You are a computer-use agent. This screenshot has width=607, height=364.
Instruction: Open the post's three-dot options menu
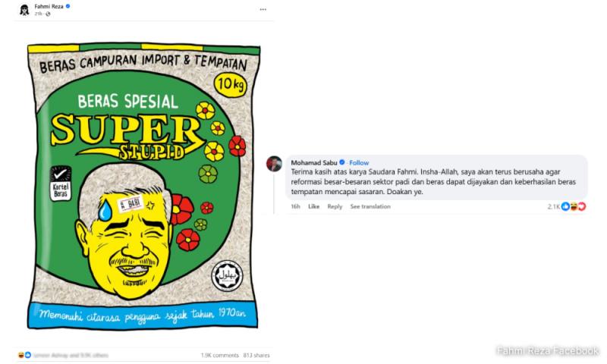[263, 10]
